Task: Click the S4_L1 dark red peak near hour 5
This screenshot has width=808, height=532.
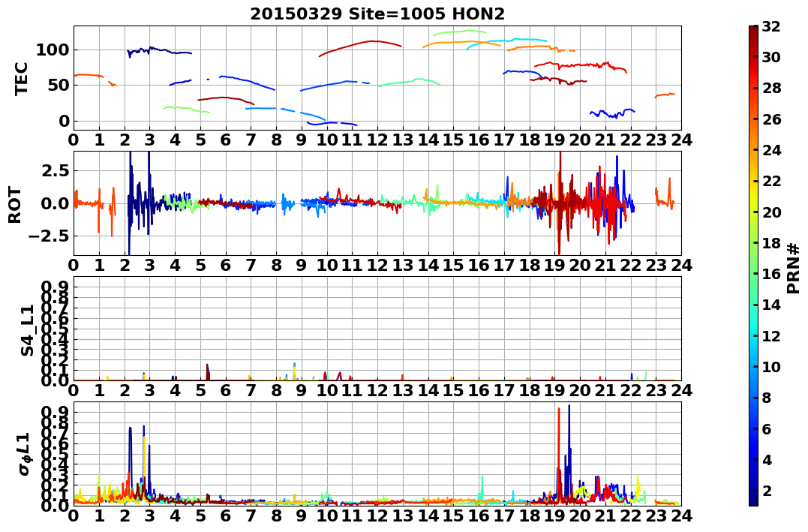Action: pyautogui.click(x=208, y=371)
